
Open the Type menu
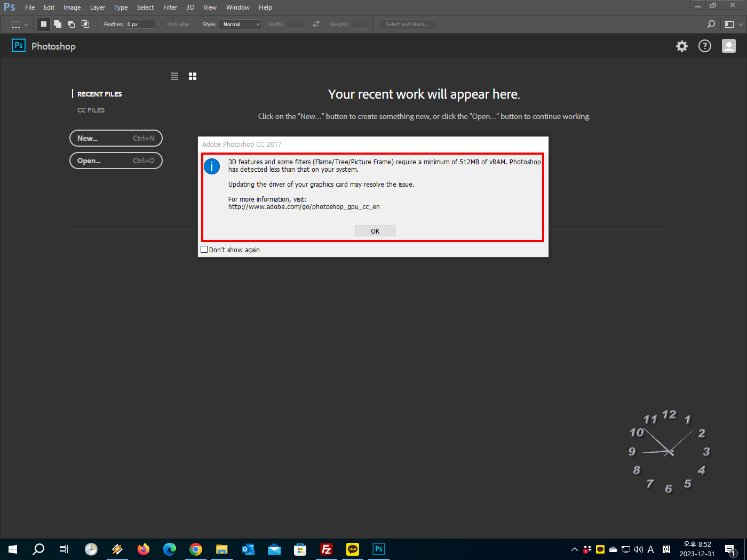121,7
